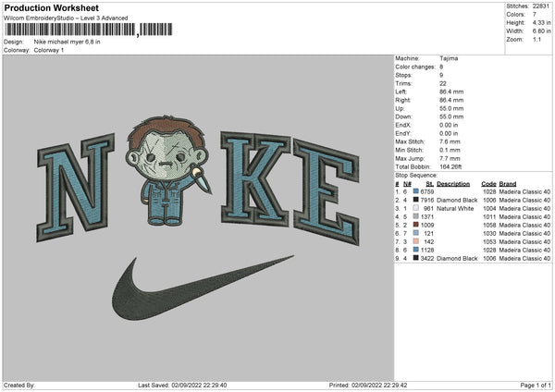This screenshot has width=555, height=392.
Task: Click the blue swatch beside stitch count 6759
Action: (416, 191)
